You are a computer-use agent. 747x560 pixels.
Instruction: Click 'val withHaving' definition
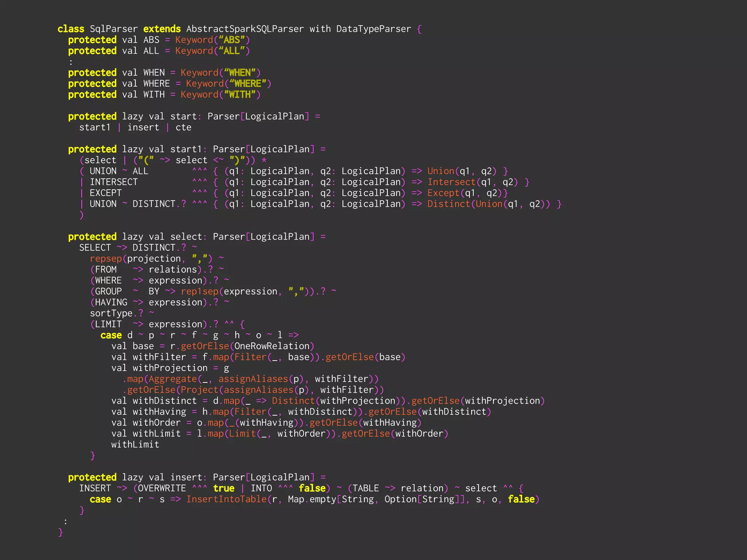click(x=301, y=412)
